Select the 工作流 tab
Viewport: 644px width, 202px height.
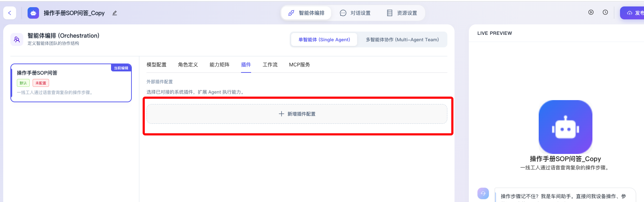tap(270, 65)
